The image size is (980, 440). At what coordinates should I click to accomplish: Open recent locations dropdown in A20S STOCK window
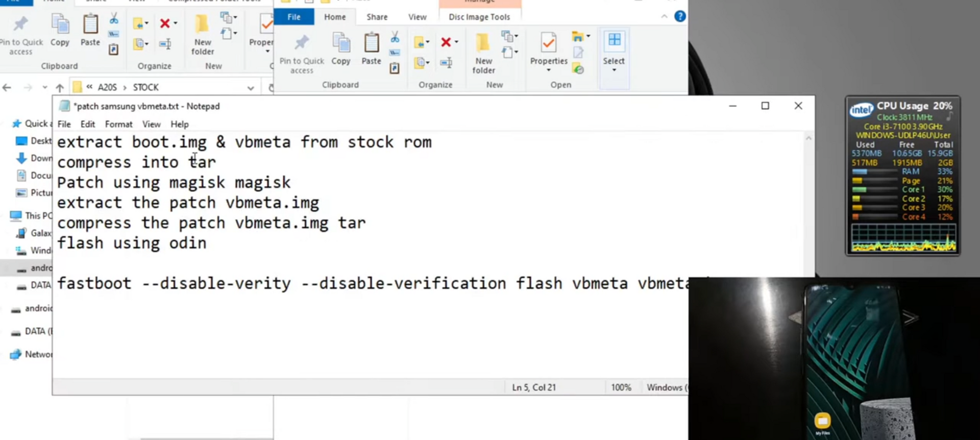[x=45, y=87]
